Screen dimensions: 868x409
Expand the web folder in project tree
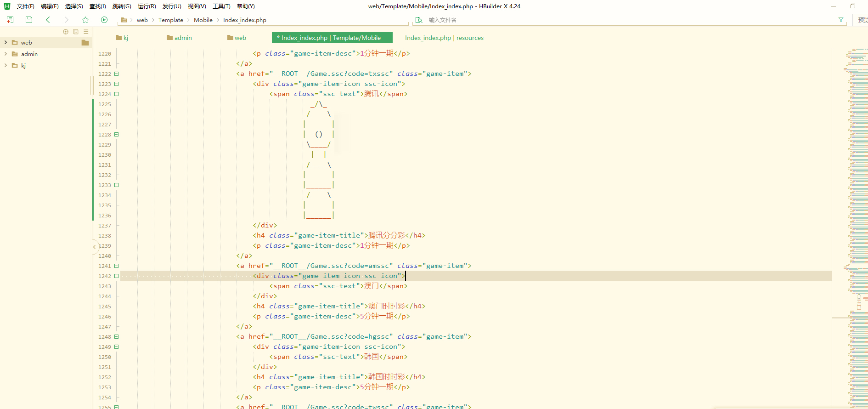pos(6,42)
